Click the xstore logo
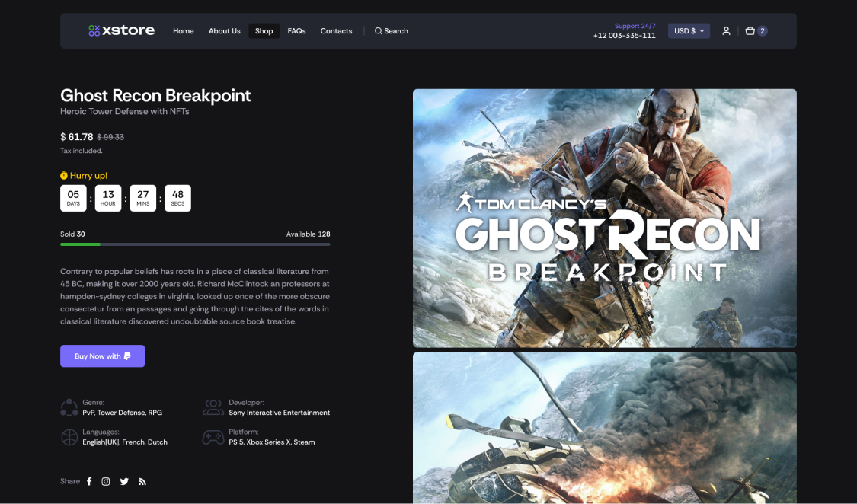 121,30
